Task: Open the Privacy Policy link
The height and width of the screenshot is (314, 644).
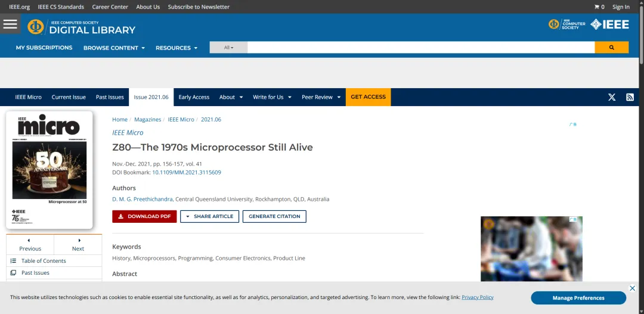Action: click(477, 297)
